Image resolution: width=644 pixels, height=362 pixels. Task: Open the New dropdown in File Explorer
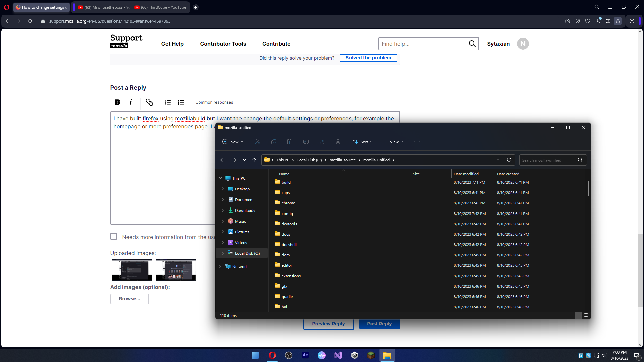point(233,142)
